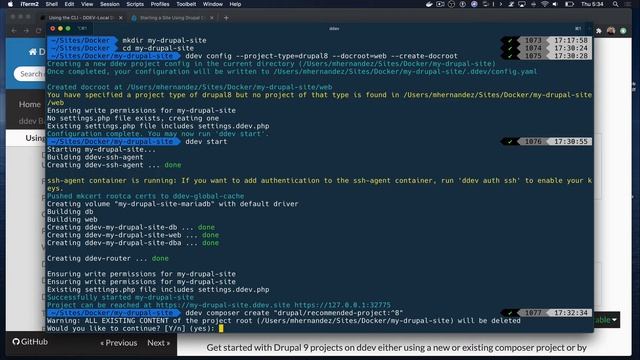Click 'Building ddev-ssh-agent' output line
Screen dimensions: 640x360
[95, 157]
